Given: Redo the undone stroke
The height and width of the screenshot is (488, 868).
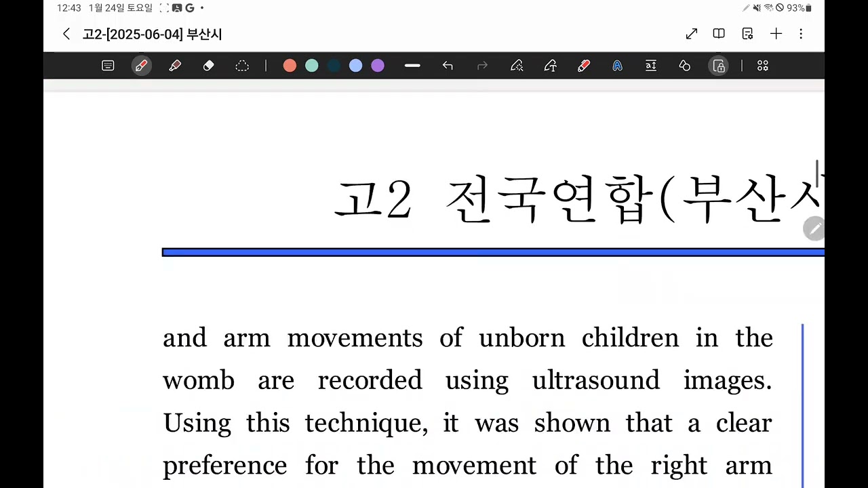Looking at the screenshot, I should click(482, 66).
